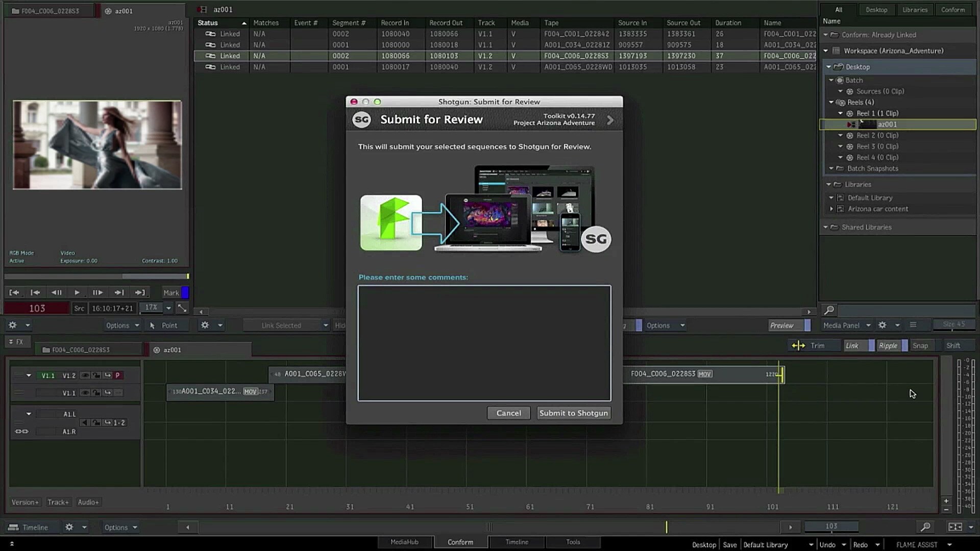
Task: Click viewer fit/expand arrow icon
Action: coord(182,308)
